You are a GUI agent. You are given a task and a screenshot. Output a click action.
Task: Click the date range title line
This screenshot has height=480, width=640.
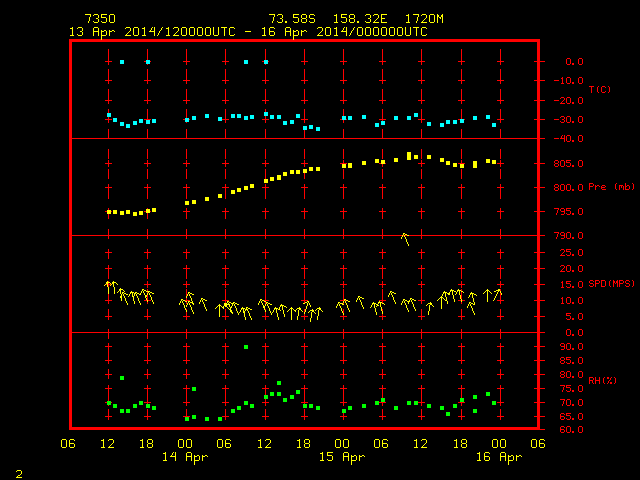pyautogui.click(x=248, y=32)
